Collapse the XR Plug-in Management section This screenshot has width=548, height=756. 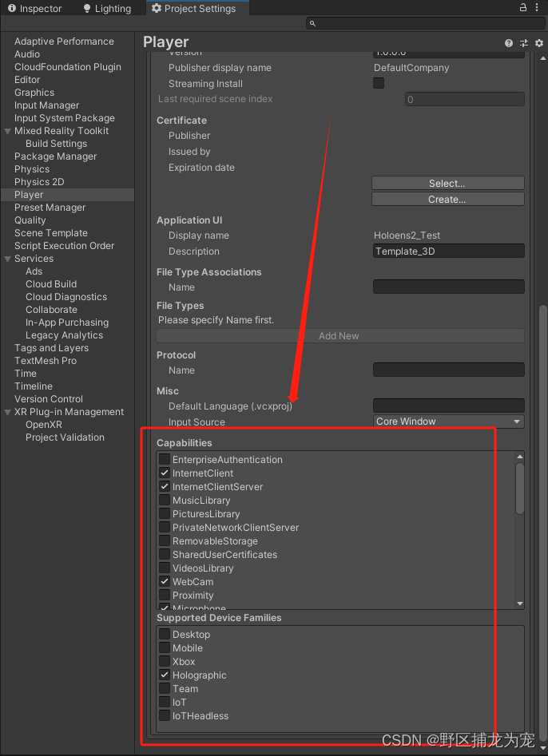[x=7, y=412]
